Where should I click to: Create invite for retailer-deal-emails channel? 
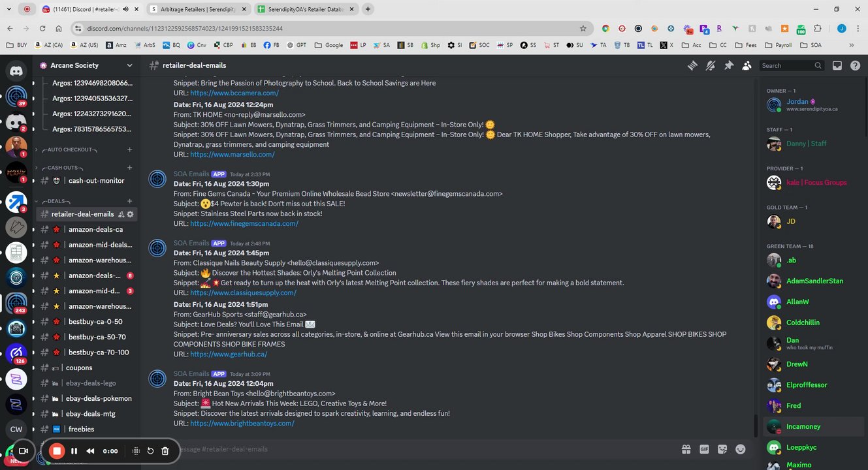click(x=121, y=214)
